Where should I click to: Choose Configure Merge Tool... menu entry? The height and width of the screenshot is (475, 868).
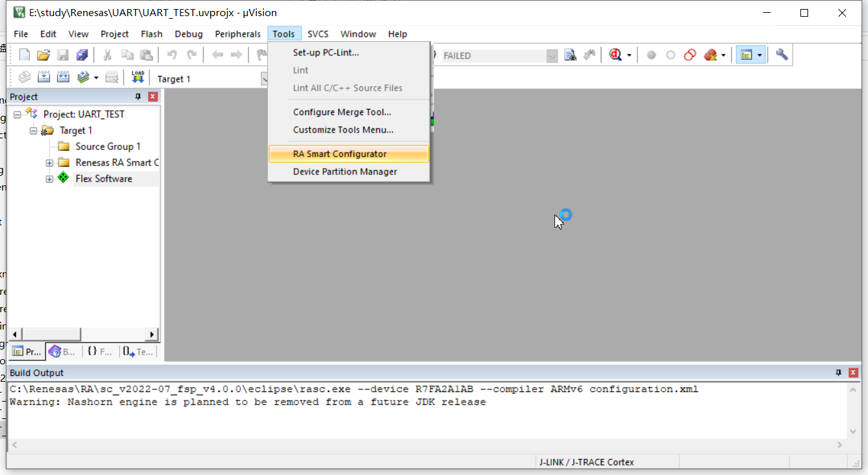coord(348,112)
